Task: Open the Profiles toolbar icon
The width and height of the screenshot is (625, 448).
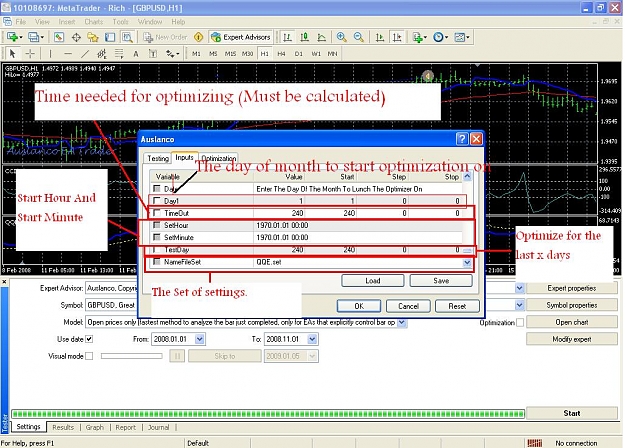Action: tap(36, 37)
